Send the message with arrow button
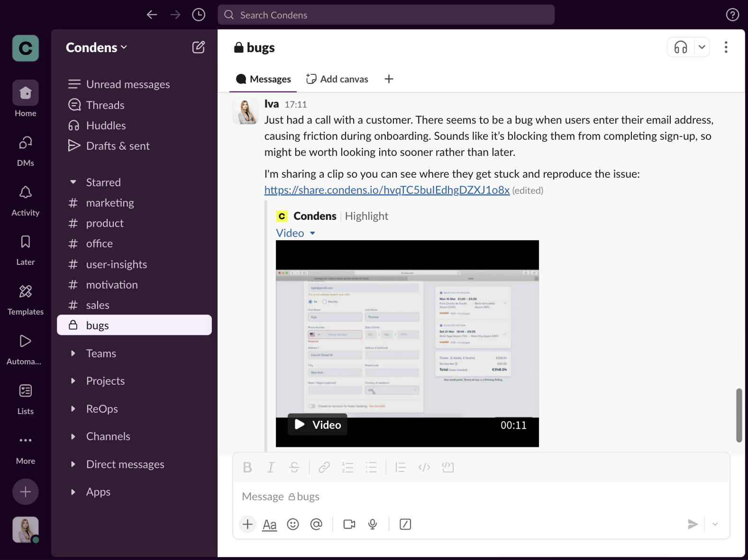The height and width of the screenshot is (560, 748). pyautogui.click(x=693, y=524)
